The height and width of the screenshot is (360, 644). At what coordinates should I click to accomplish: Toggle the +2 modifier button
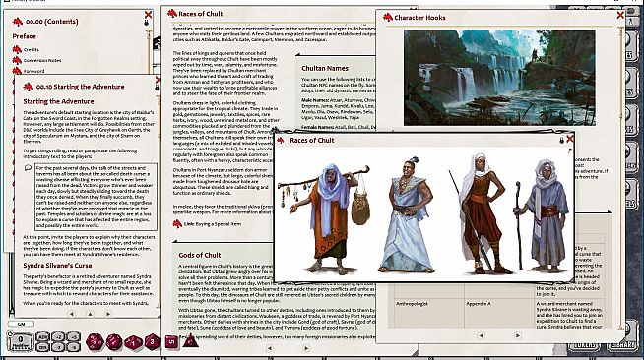coord(58,337)
